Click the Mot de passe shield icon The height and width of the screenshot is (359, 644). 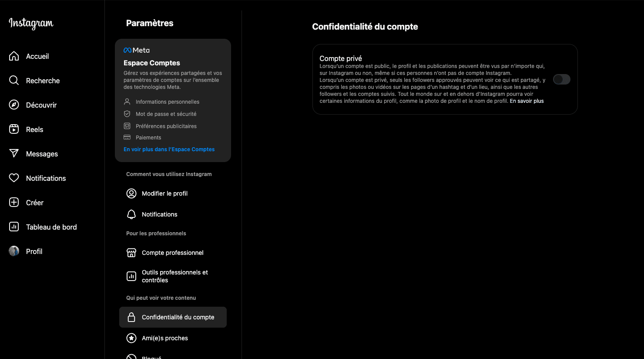(x=127, y=114)
